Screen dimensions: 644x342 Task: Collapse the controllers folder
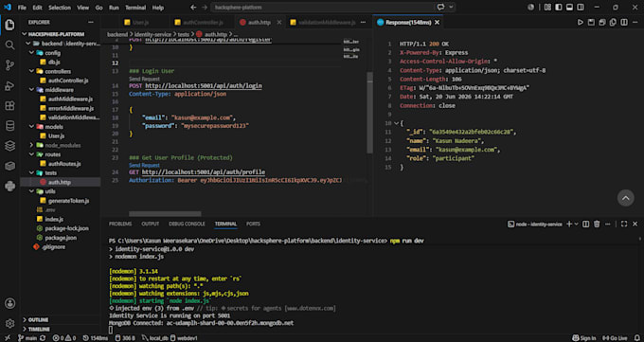[x=31, y=71]
